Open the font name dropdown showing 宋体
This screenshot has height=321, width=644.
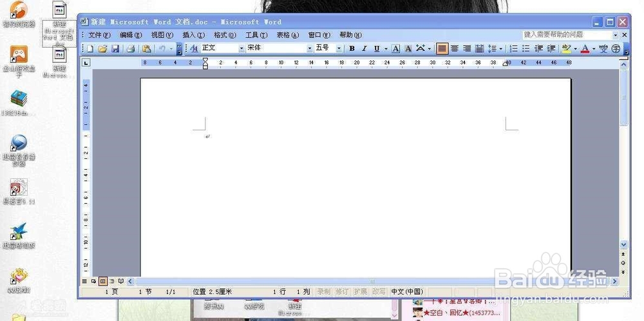coord(310,48)
